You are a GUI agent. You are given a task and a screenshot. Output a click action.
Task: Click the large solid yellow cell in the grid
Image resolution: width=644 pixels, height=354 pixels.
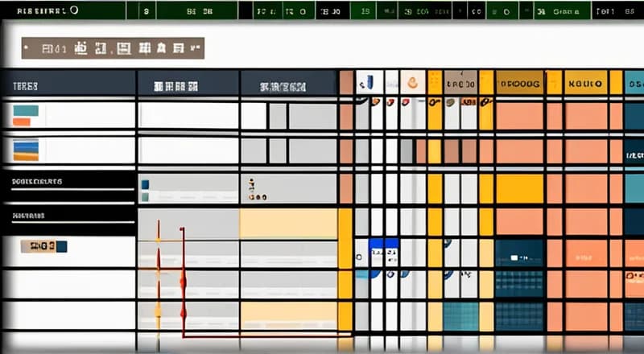[519, 188]
